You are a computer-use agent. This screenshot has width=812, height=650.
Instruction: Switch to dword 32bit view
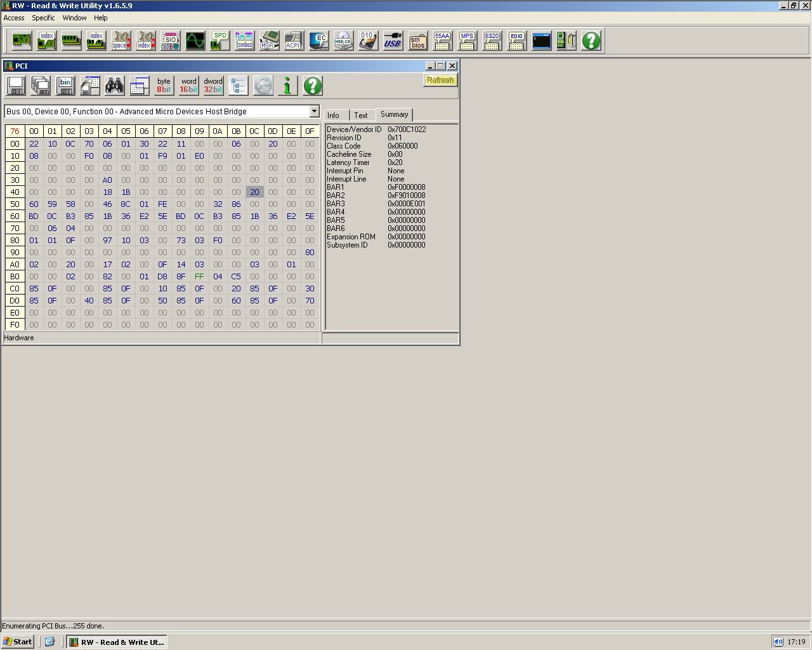(x=214, y=86)
